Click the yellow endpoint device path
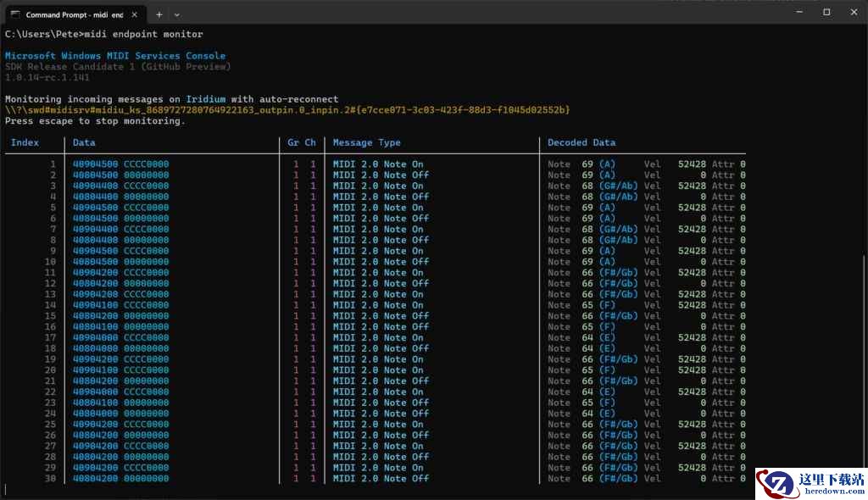Viewport: 868px width, 500px height. (x=287, y=110)
